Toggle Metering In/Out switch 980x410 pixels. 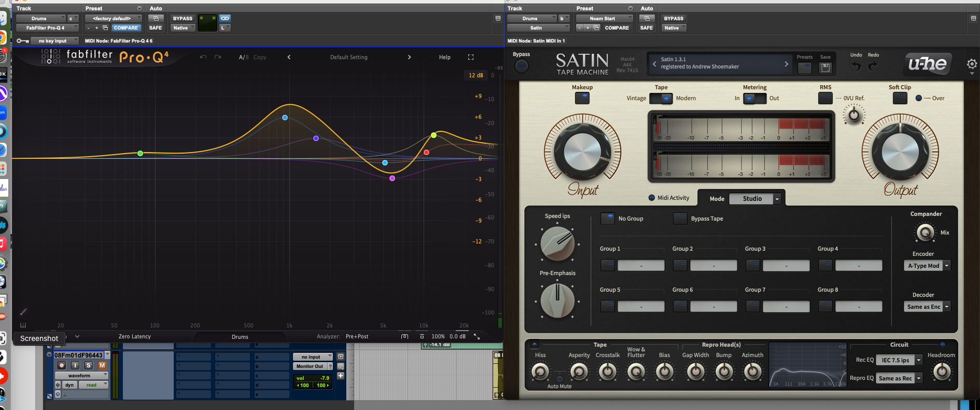[x=754, y=99]
